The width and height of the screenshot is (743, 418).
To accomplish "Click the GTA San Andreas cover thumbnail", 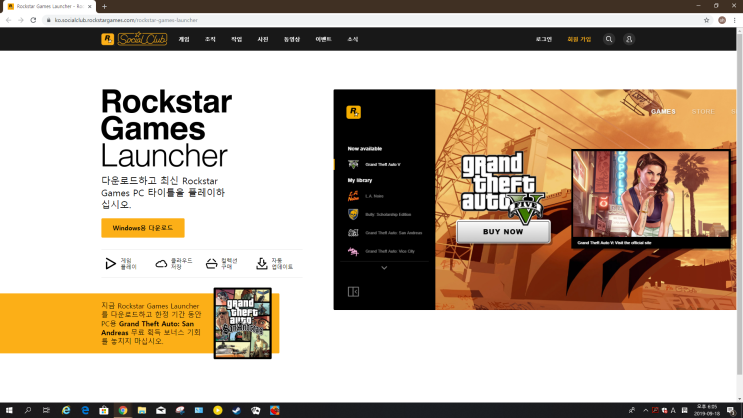I will point(243,323).
